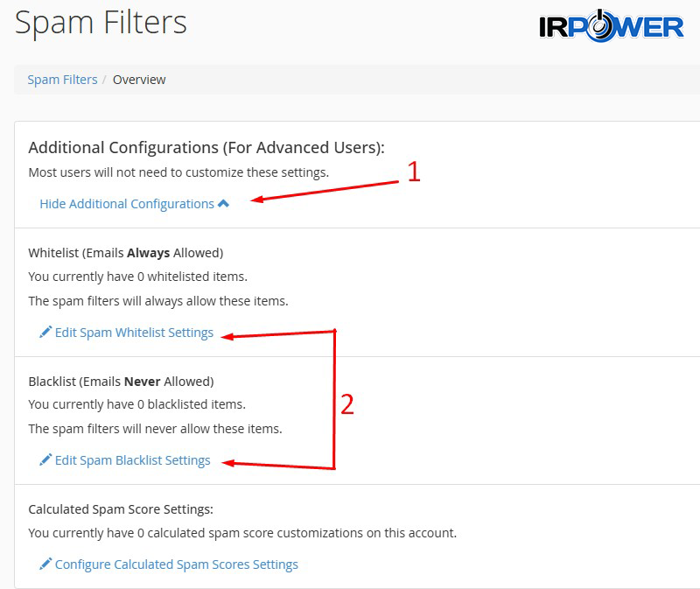This screenshot has width=700, height=589.
Task: Open Edit Spam Whitelist Settings
Action: coord(134,333)
